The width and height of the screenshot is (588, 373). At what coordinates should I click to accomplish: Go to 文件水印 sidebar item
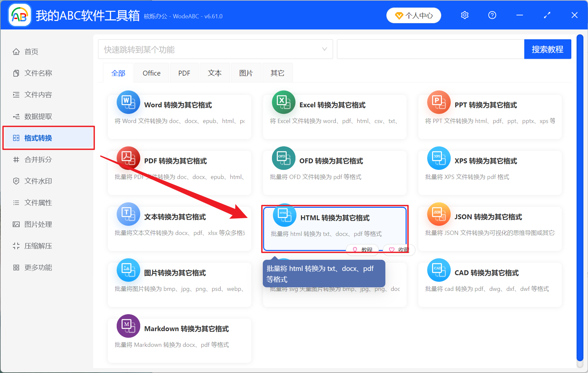click(x=38, y=181)
